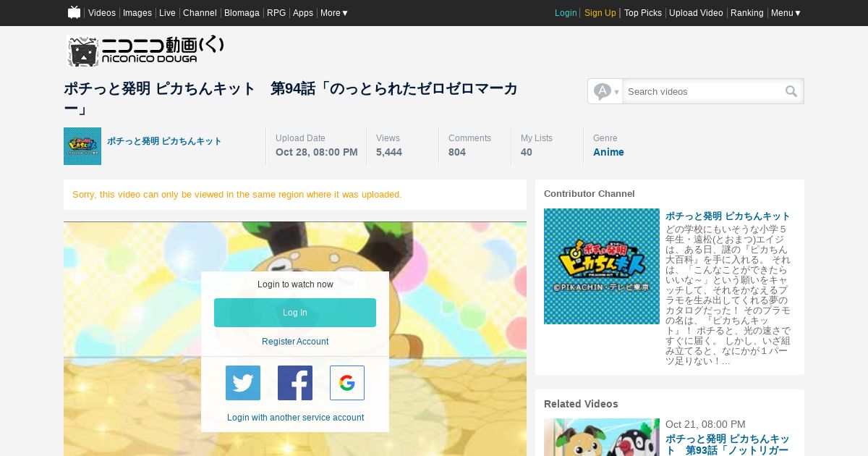Screen dimensions: 868x456
Task: Click the Related Videos heading
Action: click(581, 404)
